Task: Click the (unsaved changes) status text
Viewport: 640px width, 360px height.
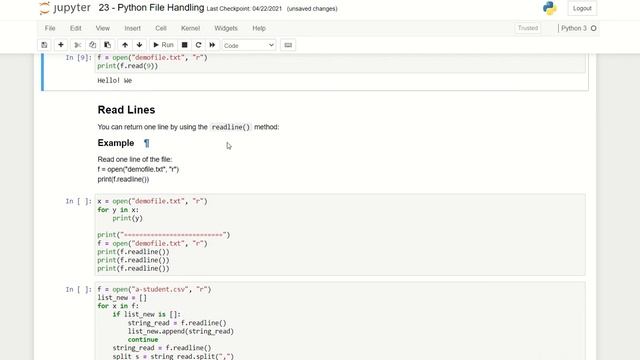Action: [312, 9]
